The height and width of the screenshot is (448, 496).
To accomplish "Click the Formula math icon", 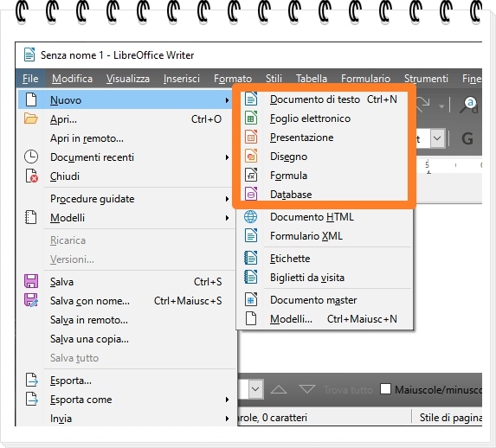I will point(251,175).
